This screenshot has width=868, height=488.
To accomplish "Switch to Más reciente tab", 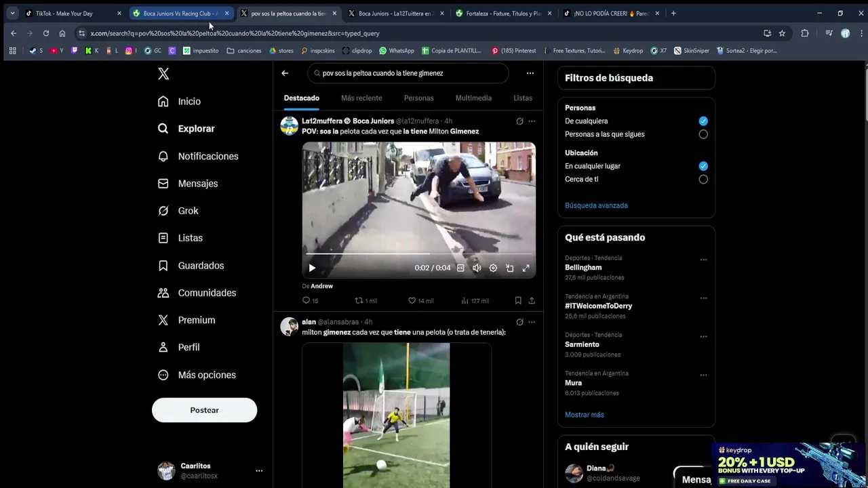I will tap(361, 98).
